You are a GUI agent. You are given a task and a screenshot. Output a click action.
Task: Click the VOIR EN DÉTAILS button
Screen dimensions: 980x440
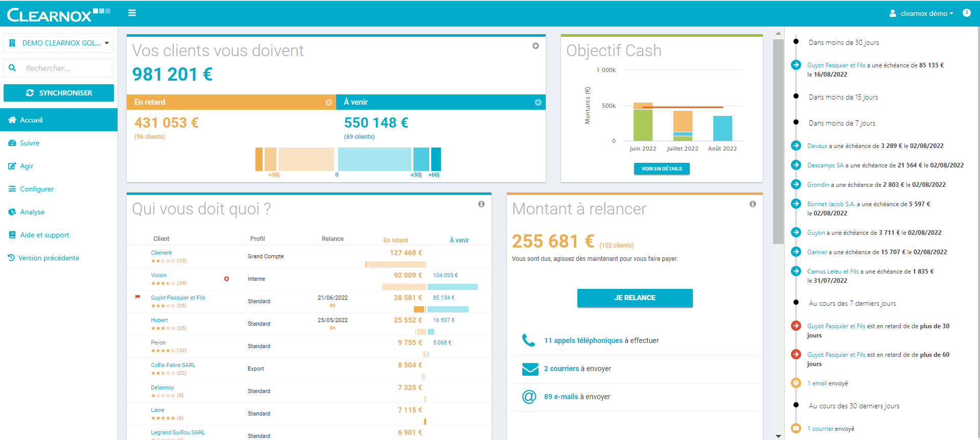coord(662,169)
